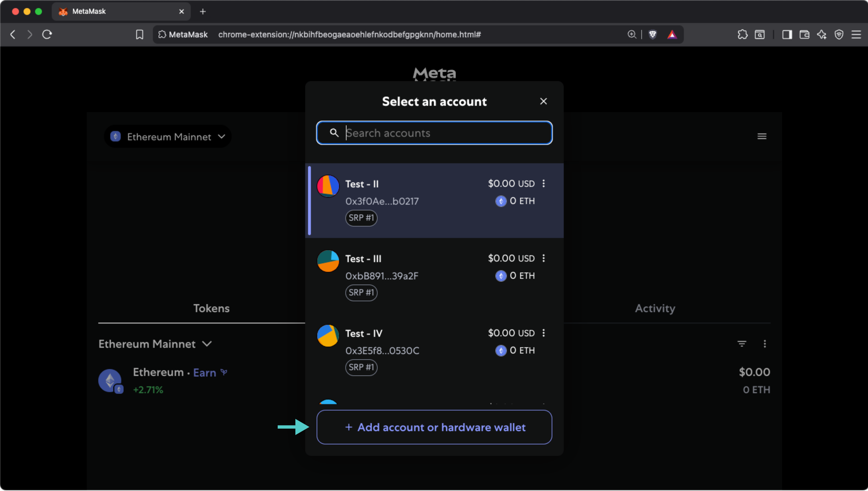Open the browser main menu

856,34
